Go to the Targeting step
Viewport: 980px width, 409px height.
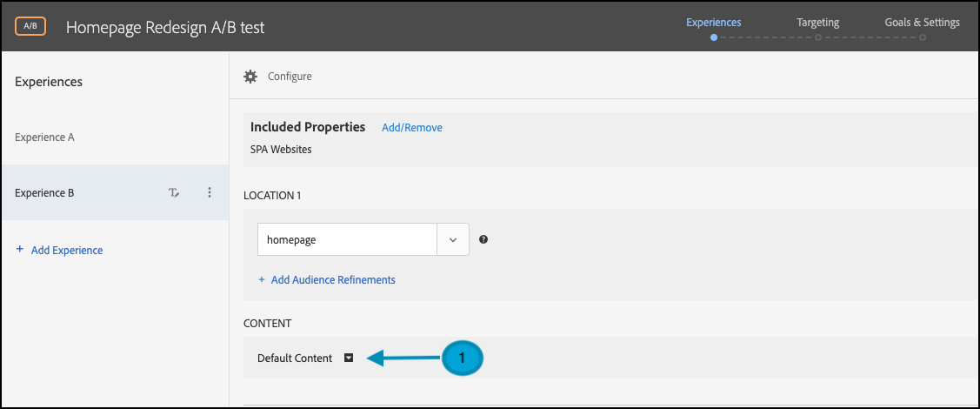click(817, 23)
